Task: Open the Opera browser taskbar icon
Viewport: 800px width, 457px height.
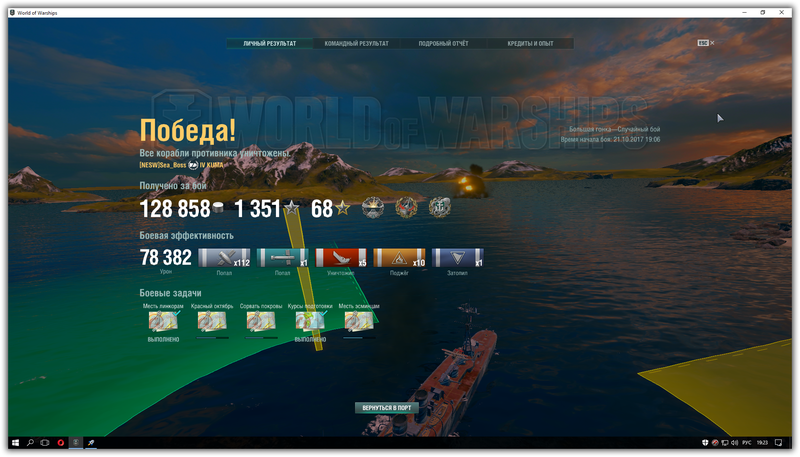Action: pos(61,443)
